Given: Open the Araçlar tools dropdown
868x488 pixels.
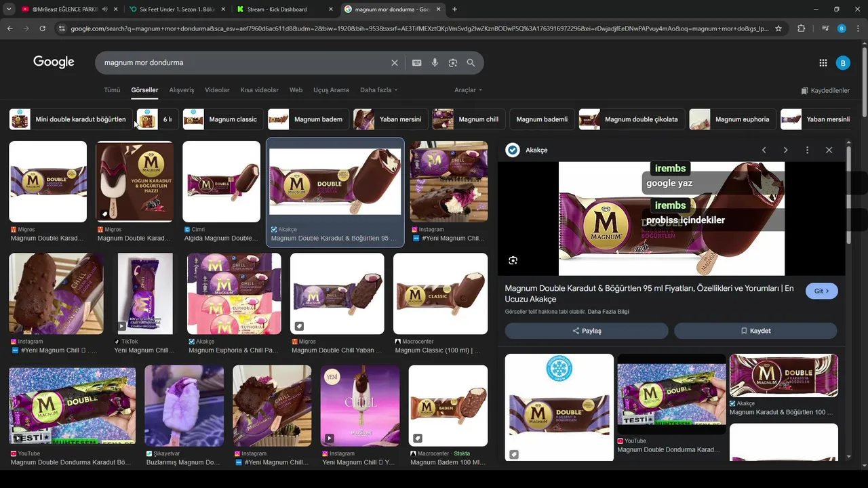Looking at the screenshot, I should [x=468, y=90].
